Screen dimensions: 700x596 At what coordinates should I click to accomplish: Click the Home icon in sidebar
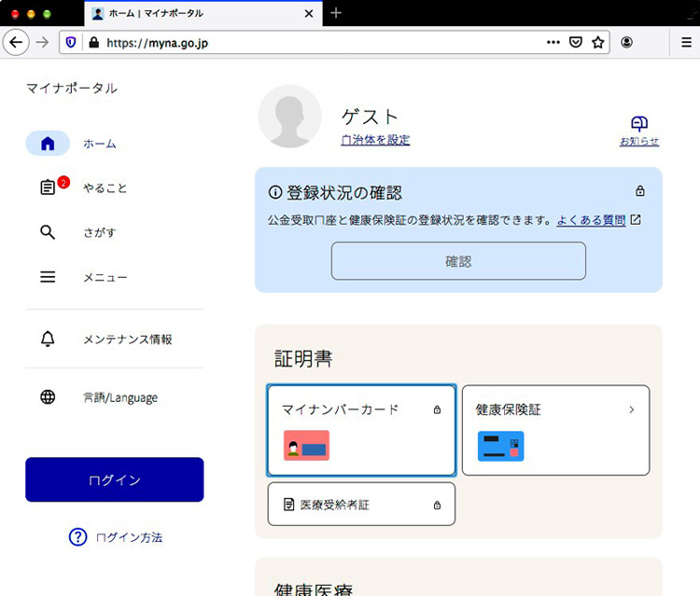pyautogui.click(x=48, y=144)
